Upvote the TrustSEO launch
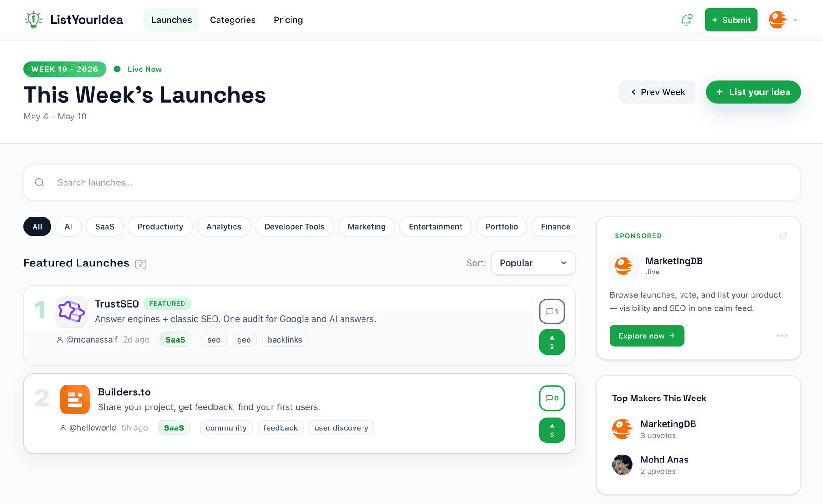823x504 pixels. [552, 342]
